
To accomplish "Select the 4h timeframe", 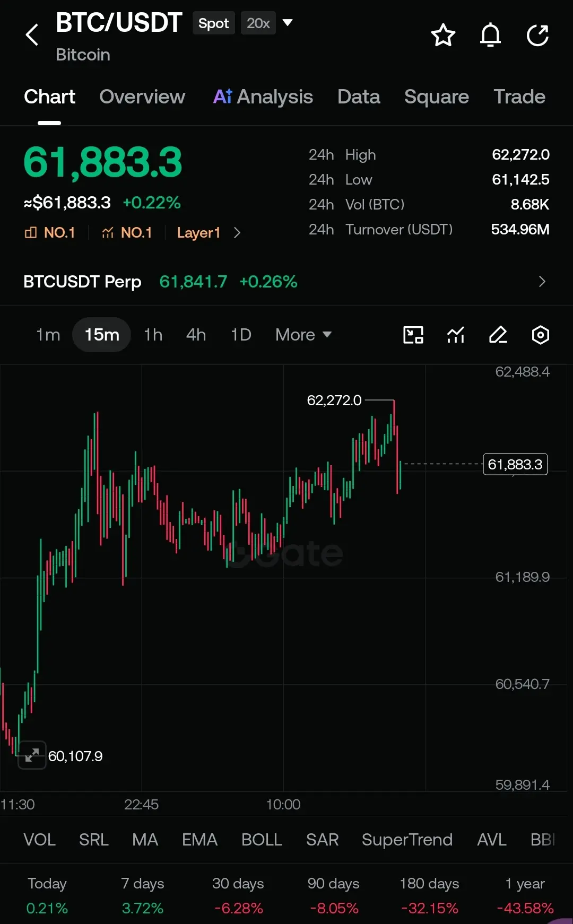I will (x=196, y=335).
